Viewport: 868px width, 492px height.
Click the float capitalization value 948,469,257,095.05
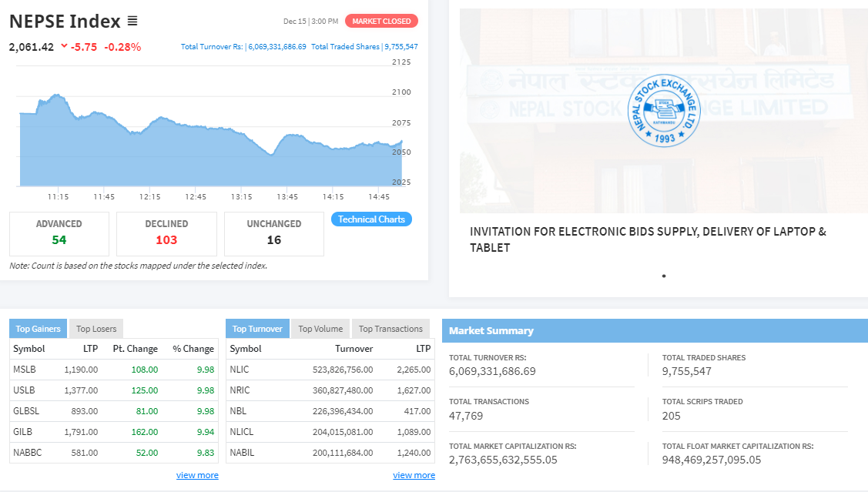click(712, 460)
